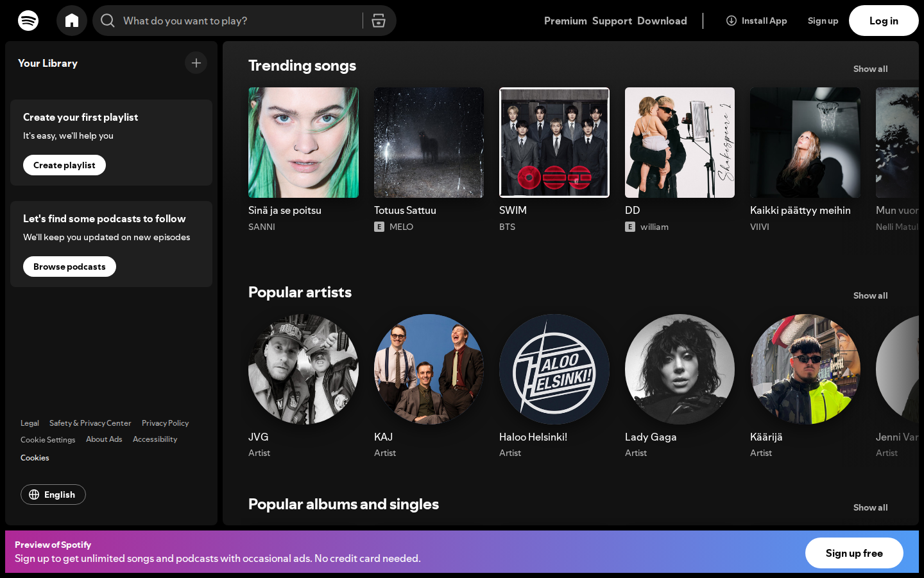Click the search magnifier icon
This screenshot has height=578, width=924.
[108, 21]
